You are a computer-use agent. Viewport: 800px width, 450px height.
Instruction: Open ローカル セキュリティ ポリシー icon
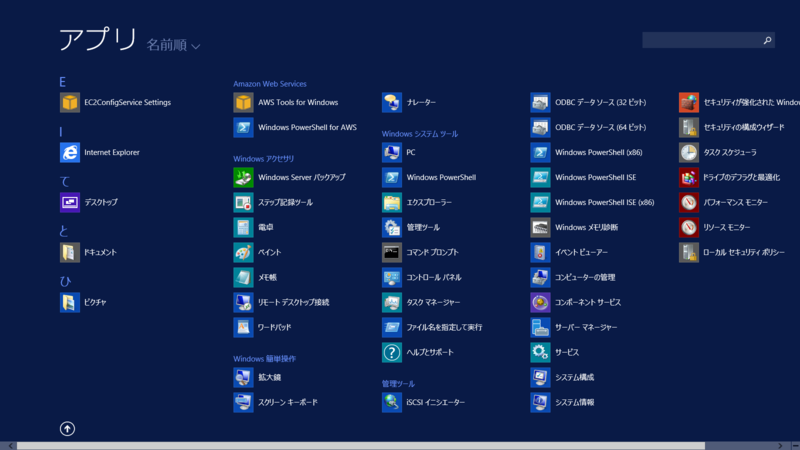click(x=689, y=253)
